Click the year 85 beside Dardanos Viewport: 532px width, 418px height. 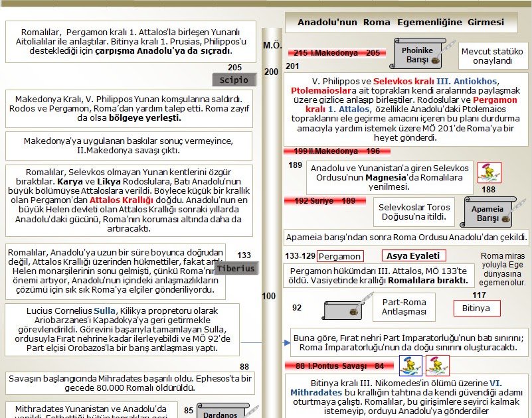(x=189, y=410)
